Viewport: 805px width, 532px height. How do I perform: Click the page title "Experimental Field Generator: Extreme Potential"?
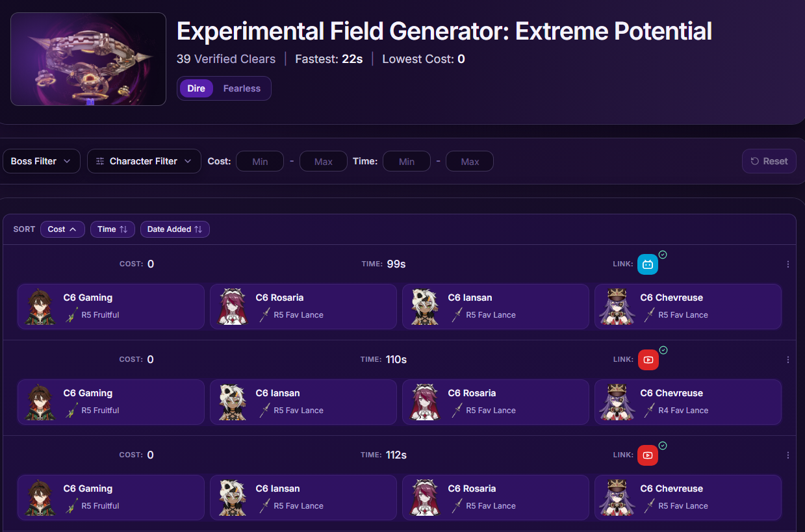pos(444,31)
